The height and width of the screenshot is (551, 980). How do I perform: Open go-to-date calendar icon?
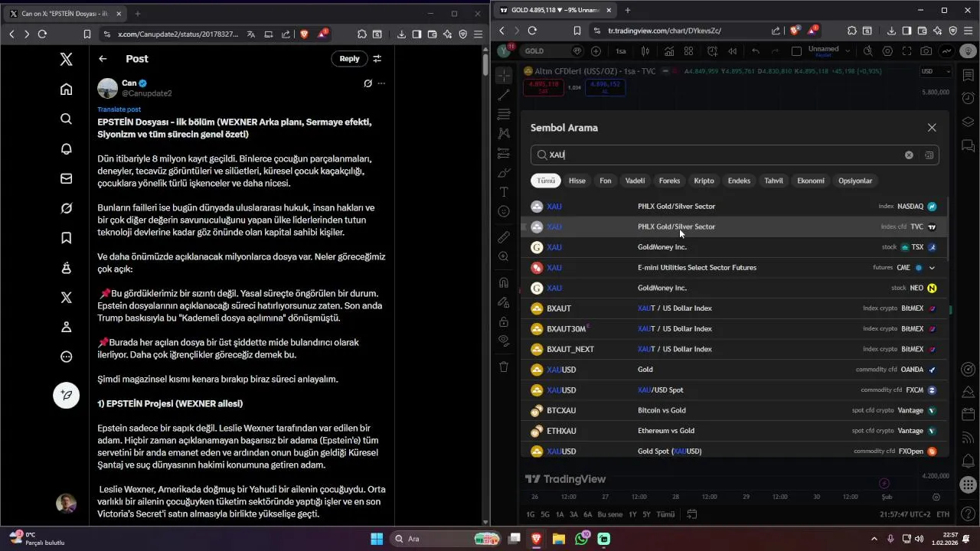[692, 514]
